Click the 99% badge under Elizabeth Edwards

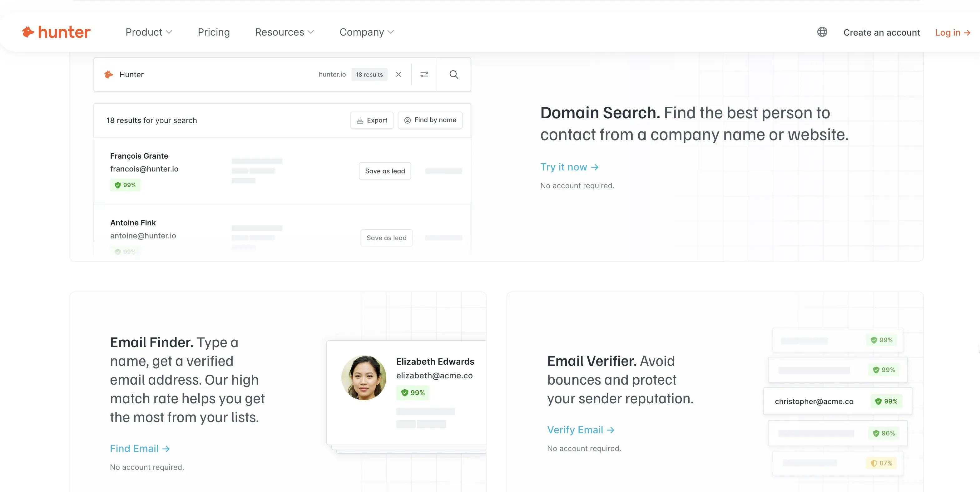[x=413, y=393]
